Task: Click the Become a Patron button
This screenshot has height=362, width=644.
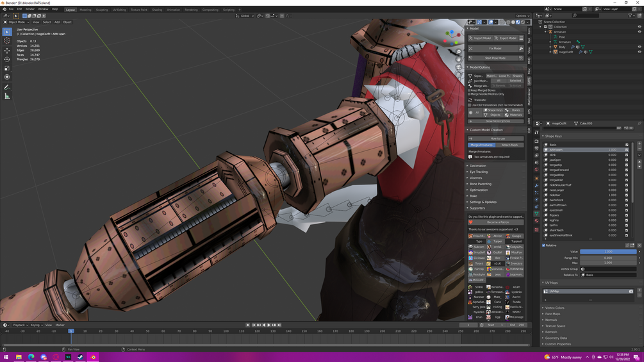Action: coord(495,222)
